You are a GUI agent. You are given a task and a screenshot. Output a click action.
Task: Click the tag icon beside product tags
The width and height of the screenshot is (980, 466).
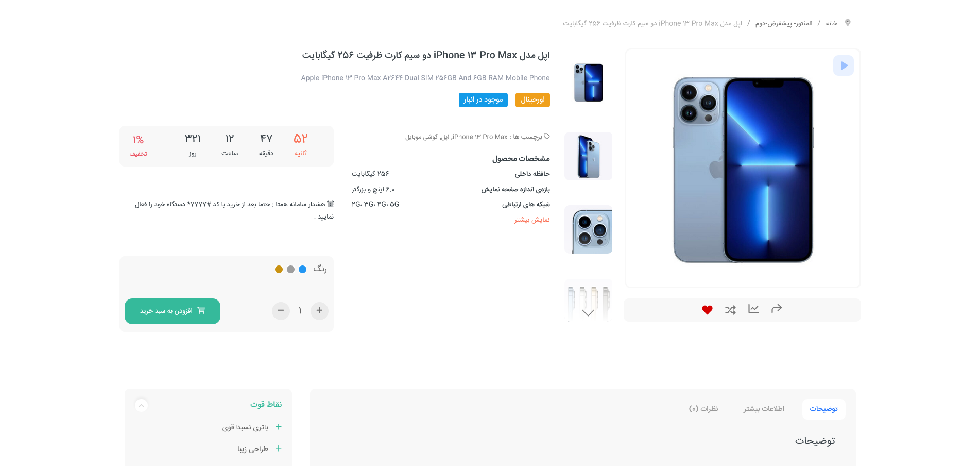pos(547,137)
